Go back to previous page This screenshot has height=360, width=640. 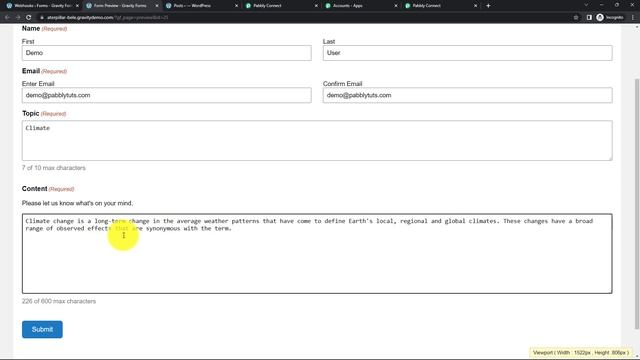click(7, 18)
